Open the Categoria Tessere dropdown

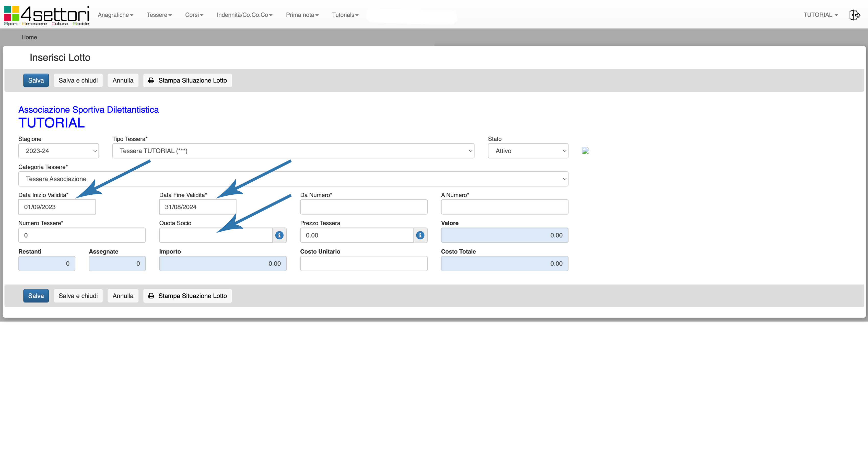[x=293, y=179]
